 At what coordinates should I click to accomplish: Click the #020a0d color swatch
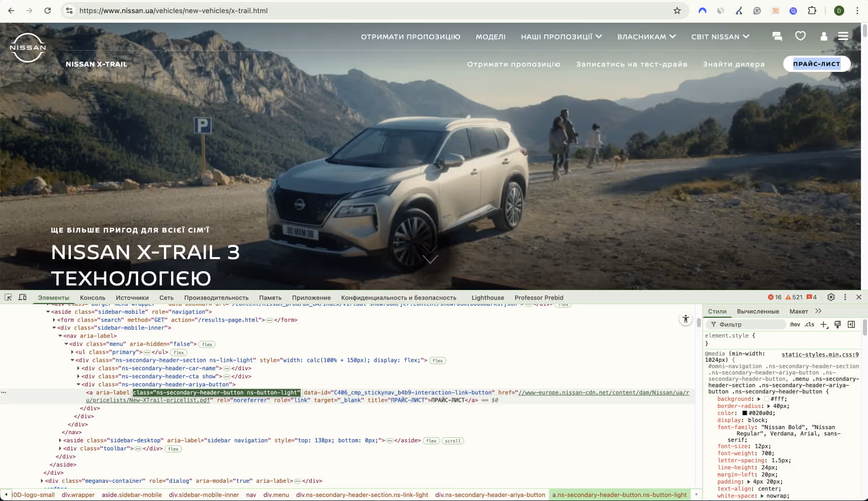(745, 413)
